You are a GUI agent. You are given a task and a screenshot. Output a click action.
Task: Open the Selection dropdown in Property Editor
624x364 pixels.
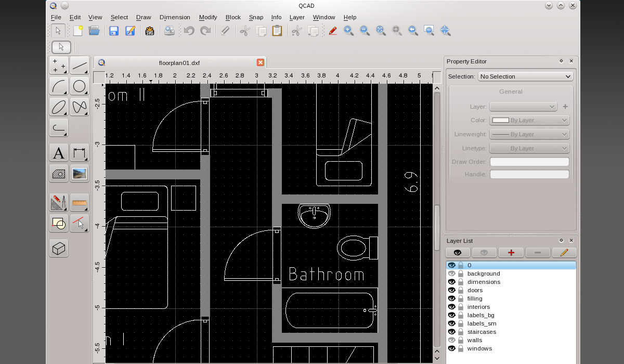(525, 76)
